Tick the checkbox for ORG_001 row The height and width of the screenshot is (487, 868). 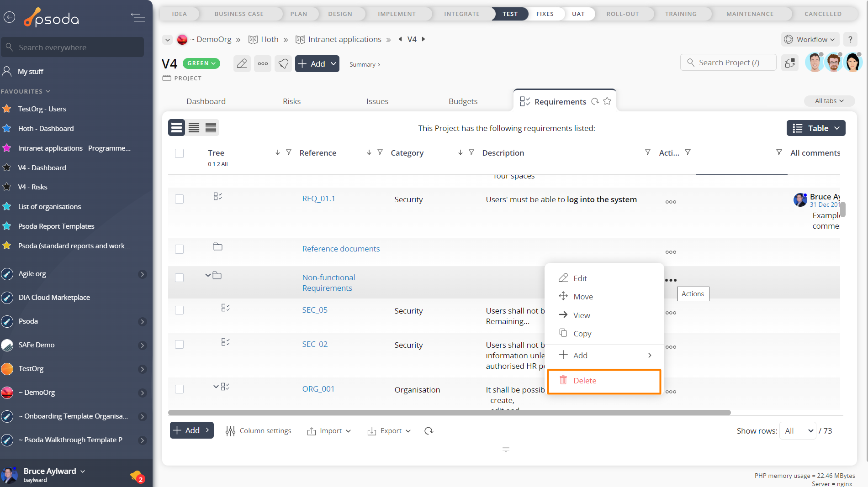[x=179, y=389]
